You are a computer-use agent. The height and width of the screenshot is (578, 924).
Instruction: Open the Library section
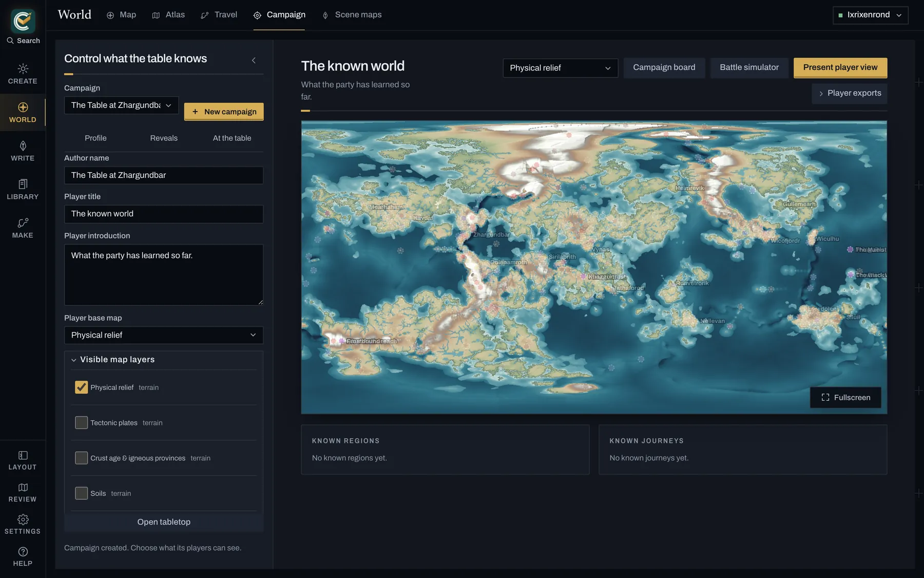tap(23, 190)
